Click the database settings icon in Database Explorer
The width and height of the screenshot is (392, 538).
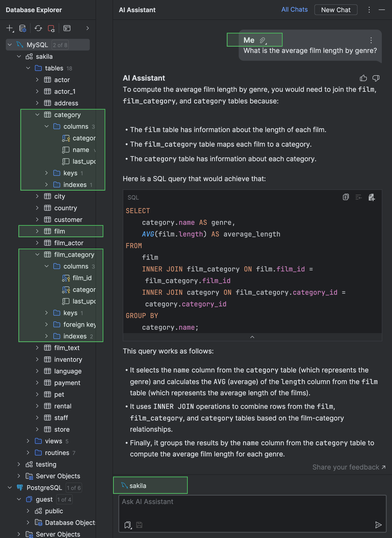22,28
